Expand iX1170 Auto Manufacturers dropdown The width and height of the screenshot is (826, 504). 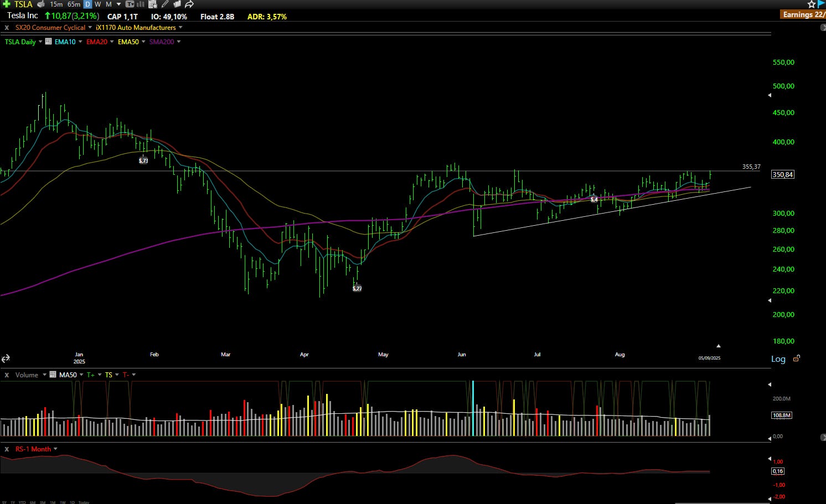tap(180, 28)
